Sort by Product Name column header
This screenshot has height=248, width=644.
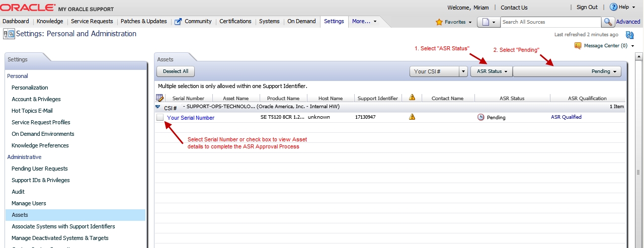point(283,98)
